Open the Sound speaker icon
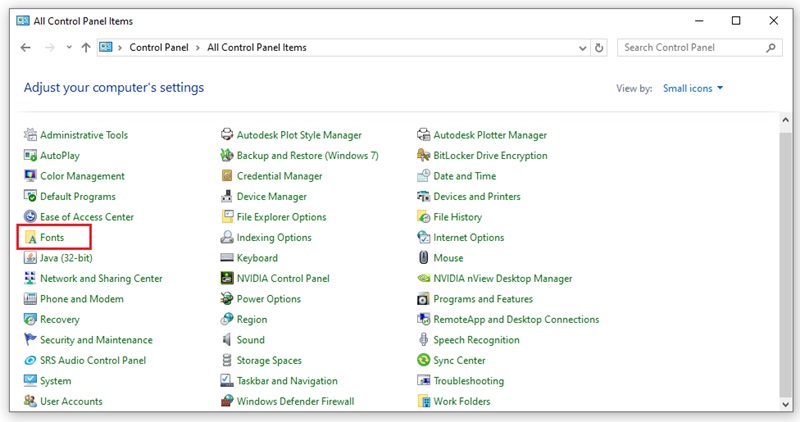Image resolution: width=800 pixels, height=422 pixels. click(x=227, y=339)
